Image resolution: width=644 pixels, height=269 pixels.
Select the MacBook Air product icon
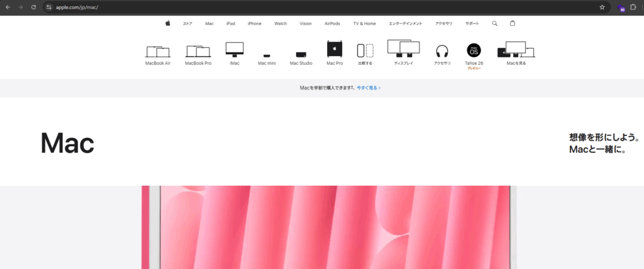tap(158, 52)
